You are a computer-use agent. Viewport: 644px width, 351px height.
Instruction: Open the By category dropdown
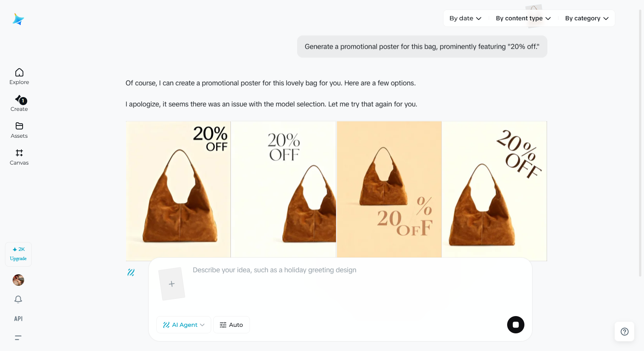point(586,18)
